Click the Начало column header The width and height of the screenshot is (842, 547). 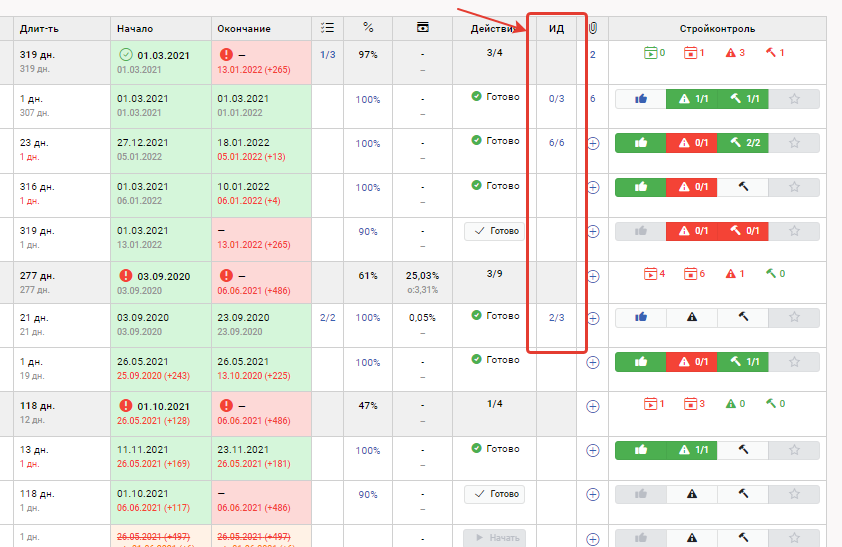tap(134, 29)
